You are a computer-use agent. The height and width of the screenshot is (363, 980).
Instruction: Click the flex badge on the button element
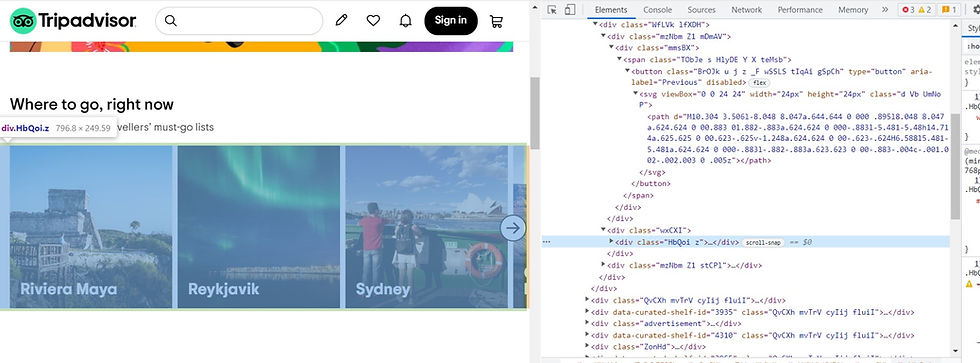tap(759, 82)
